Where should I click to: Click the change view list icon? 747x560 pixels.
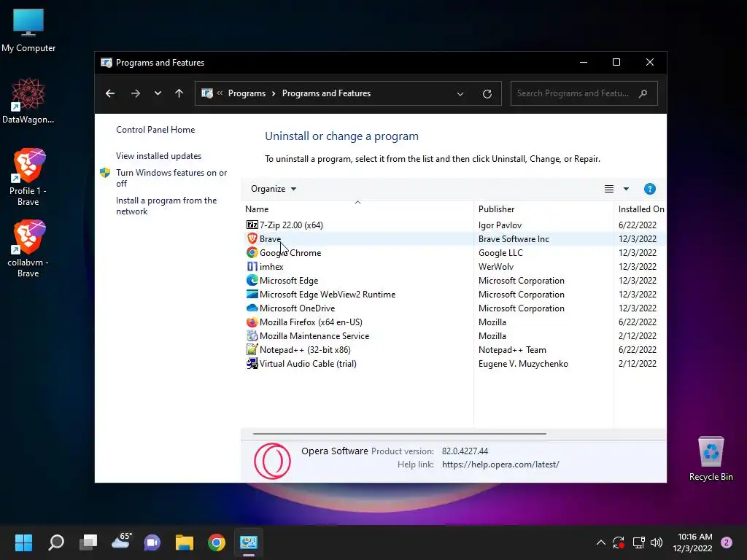(x=609, y=189)
